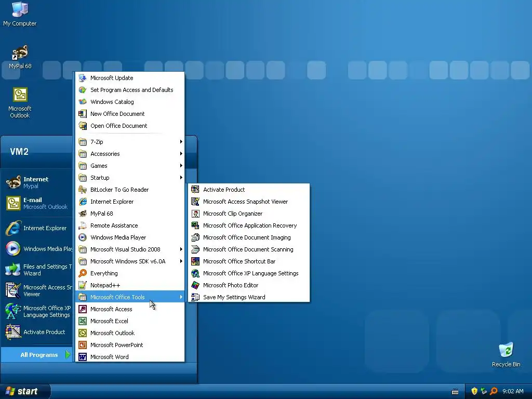Expand the Startup submenu arrow
The image size is (532, 399).
181,178
